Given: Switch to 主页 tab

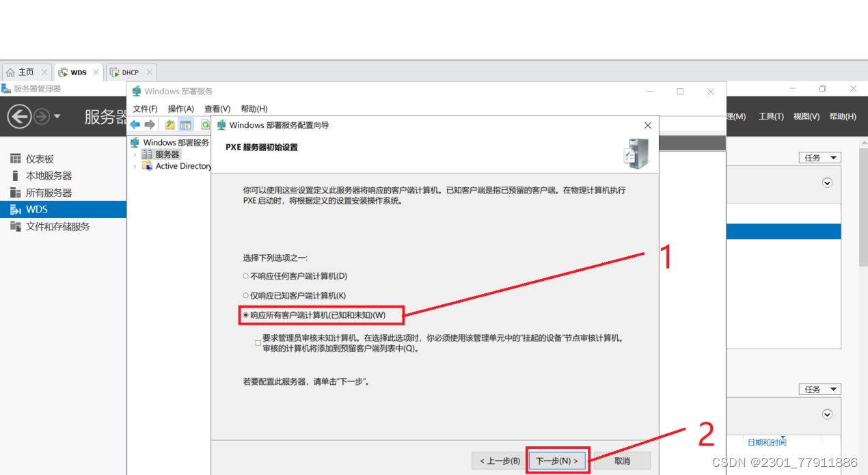Looking at the screenshot, I should 26,72.
